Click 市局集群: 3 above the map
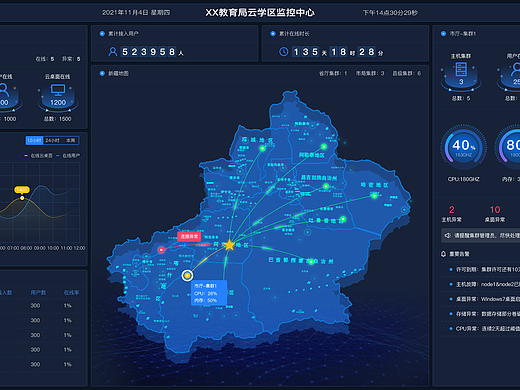520x390 pixels. click(370, 73)
